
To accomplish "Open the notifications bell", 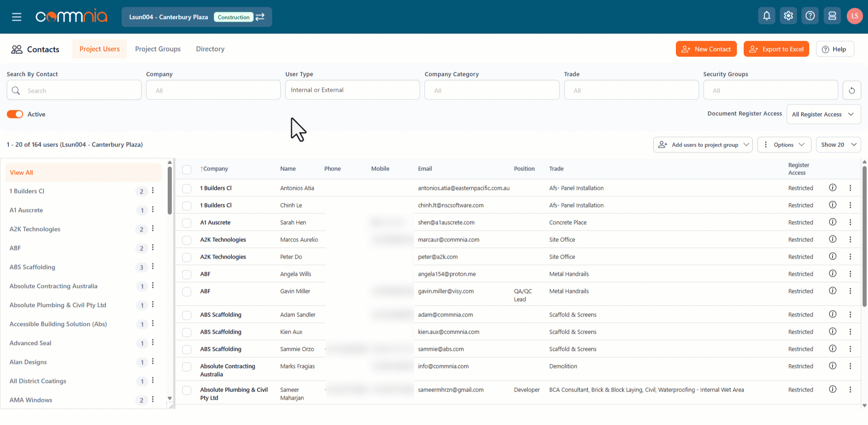I will pos(767,16).
